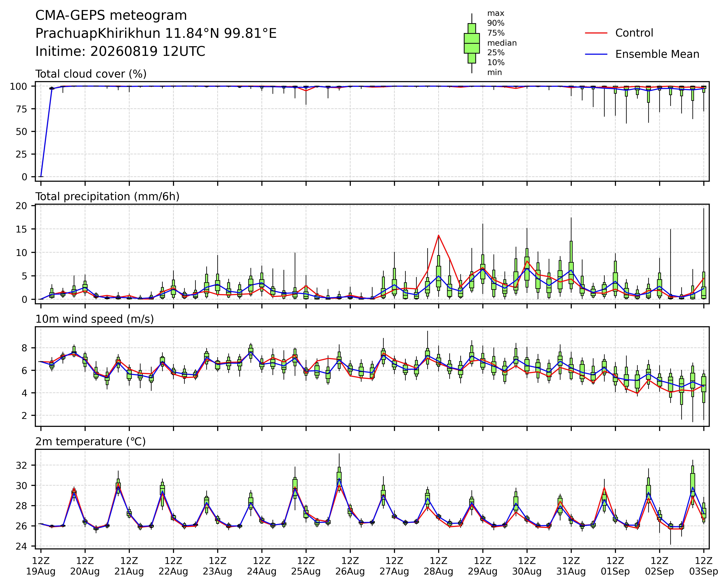Click the 'Total precipitation (mm/6h)' panel title
The width and height of the screenshot is (728, 586).
pos(107,197)
